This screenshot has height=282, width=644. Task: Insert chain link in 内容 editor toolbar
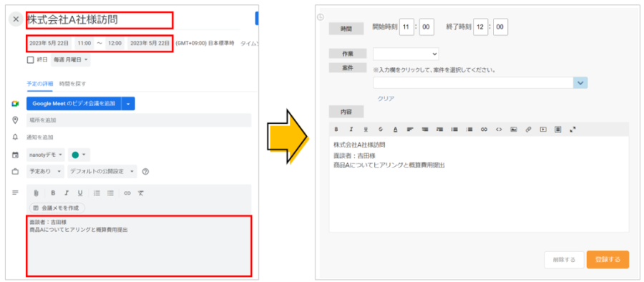tap(484, 129)
